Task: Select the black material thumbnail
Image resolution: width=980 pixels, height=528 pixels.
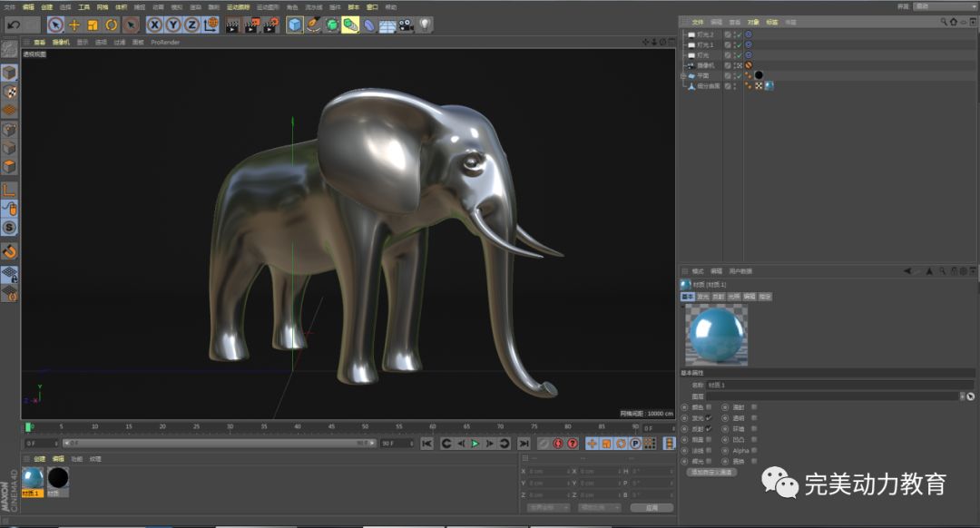Action: pyautogui.click(x=58, y=478)
